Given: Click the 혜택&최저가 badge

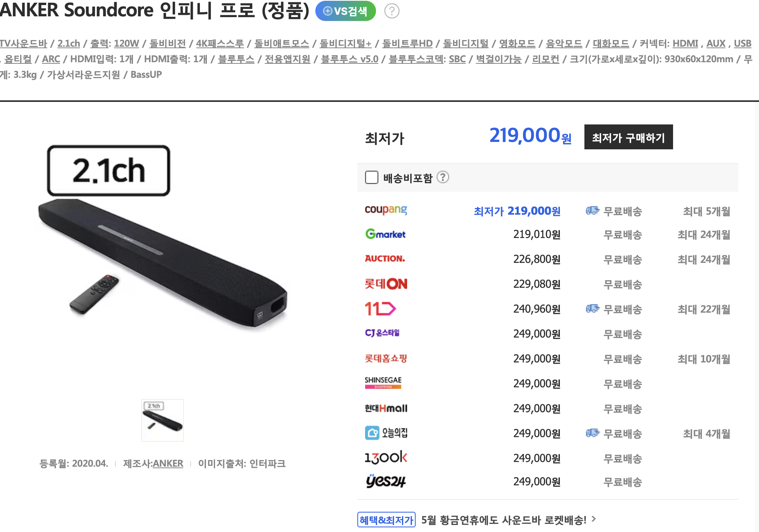Looking at the screenshot, I should pos(386,520).
